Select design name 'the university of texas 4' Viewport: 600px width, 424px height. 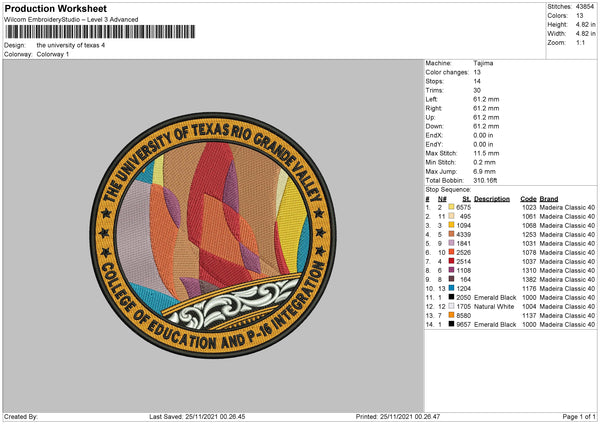[71, 45]
